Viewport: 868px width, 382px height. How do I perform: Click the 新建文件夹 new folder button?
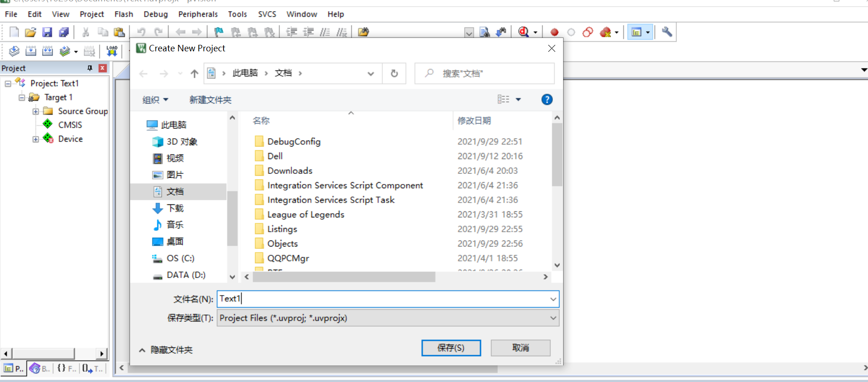pyautogui.click(x=210, y=99)
